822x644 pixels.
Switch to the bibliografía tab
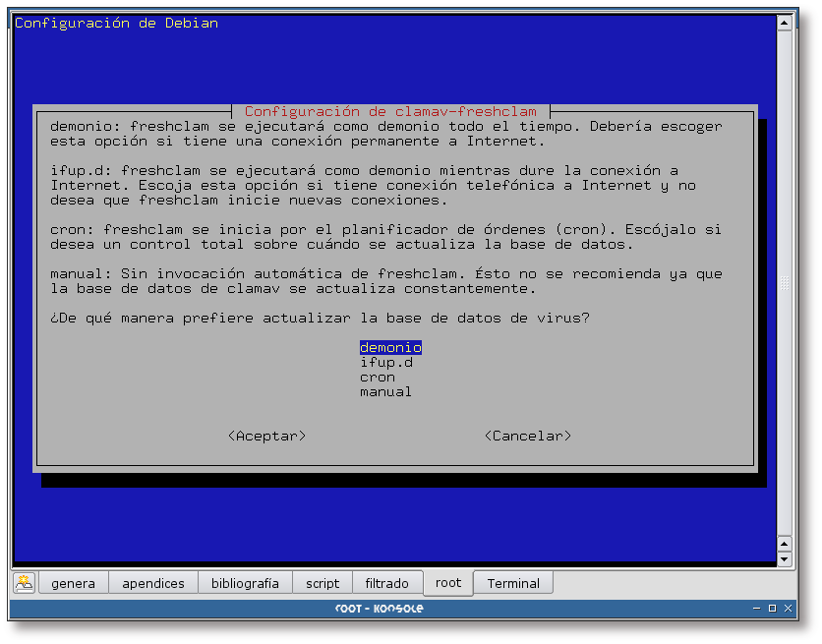(x=245, y=583)
